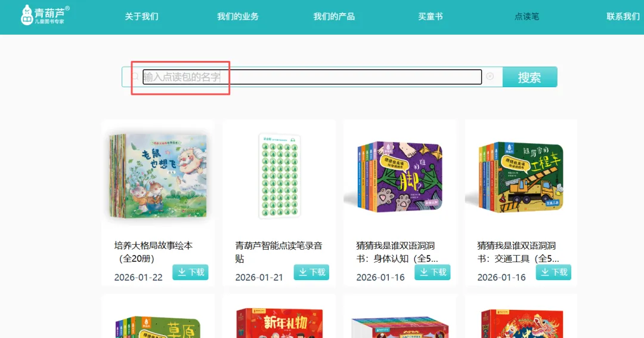Screen dimensions: 644x338
Task: Open the red 新年礼物 book cover
Action: pos(280,323)
